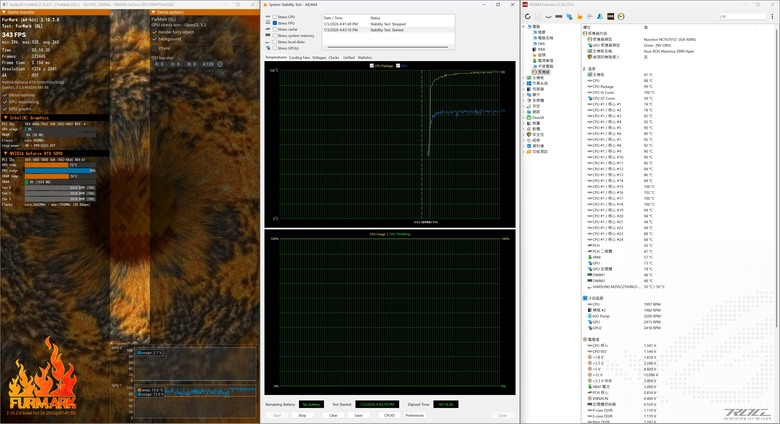Click the user figure icon in AIDA64 toolbar

tap(600, 16)
